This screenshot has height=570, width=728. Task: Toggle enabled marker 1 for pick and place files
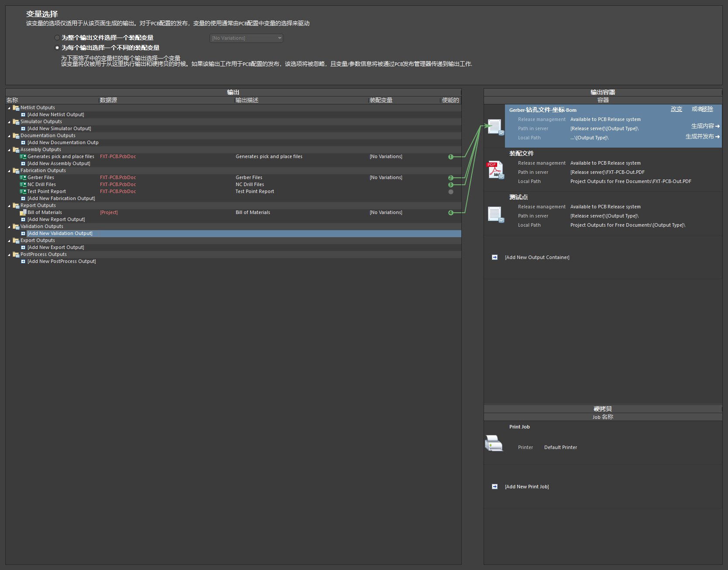pyautogui.click(x=451, y=157)
